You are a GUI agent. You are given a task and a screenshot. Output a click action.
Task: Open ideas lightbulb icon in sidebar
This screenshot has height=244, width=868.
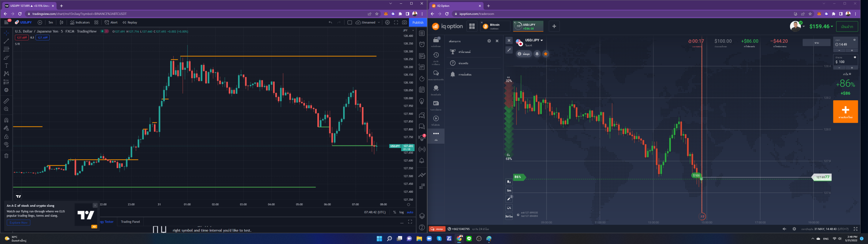[x=422, y=101]
